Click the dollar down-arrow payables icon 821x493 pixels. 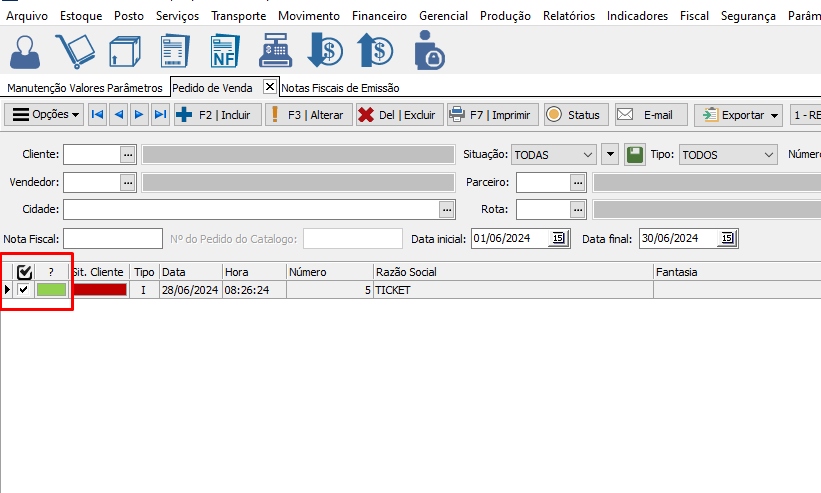point(325,50)
